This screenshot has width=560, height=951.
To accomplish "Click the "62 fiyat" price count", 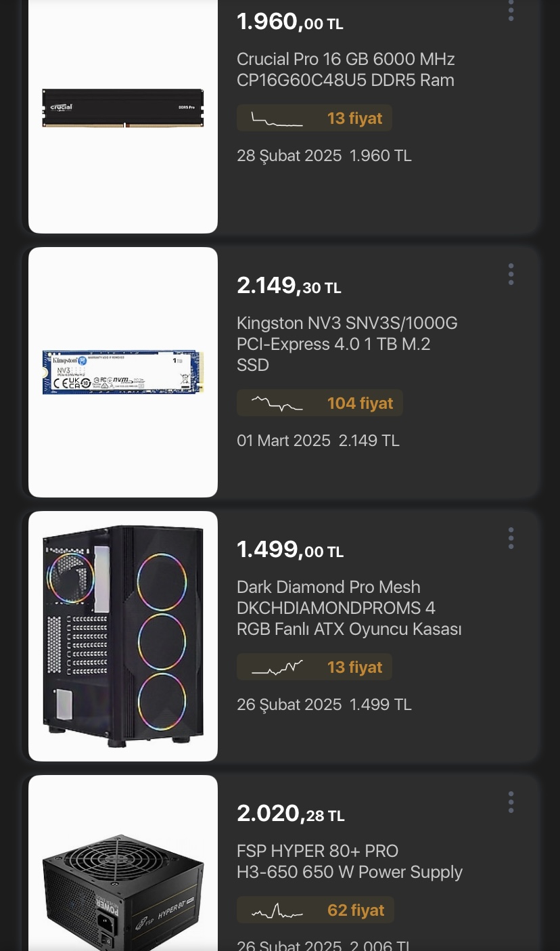I will point(356,911).
